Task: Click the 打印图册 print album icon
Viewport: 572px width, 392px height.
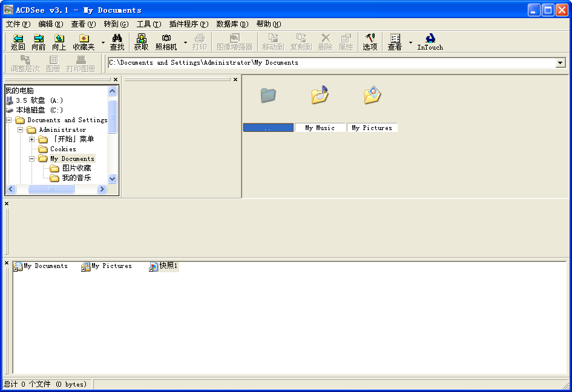Action: [81, 64]
